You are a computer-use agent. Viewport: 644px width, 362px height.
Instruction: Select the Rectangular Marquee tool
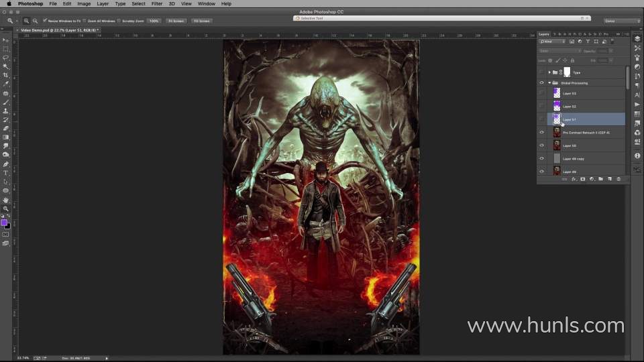(x=6, y=49)
